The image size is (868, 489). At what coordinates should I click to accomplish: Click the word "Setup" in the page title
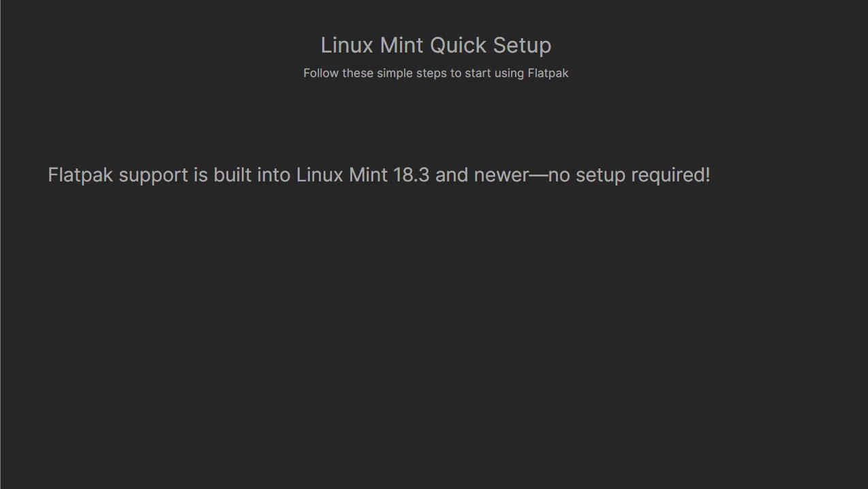click(522, 46)
